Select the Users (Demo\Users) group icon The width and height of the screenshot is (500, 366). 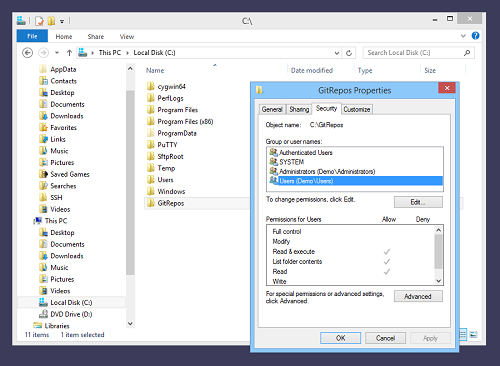point(274,181)
